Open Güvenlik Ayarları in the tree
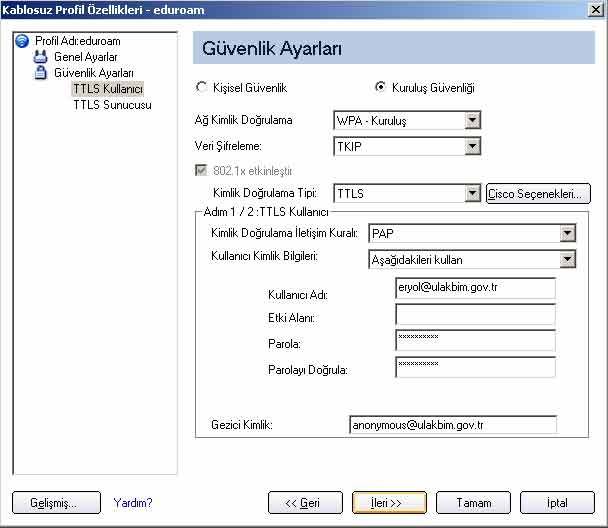The width and height of the screenshot is (608, 528). 94,73
